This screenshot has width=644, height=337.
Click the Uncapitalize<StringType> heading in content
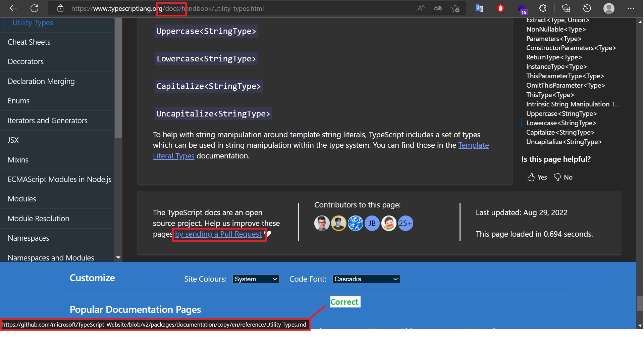click(x=213, y=114)
